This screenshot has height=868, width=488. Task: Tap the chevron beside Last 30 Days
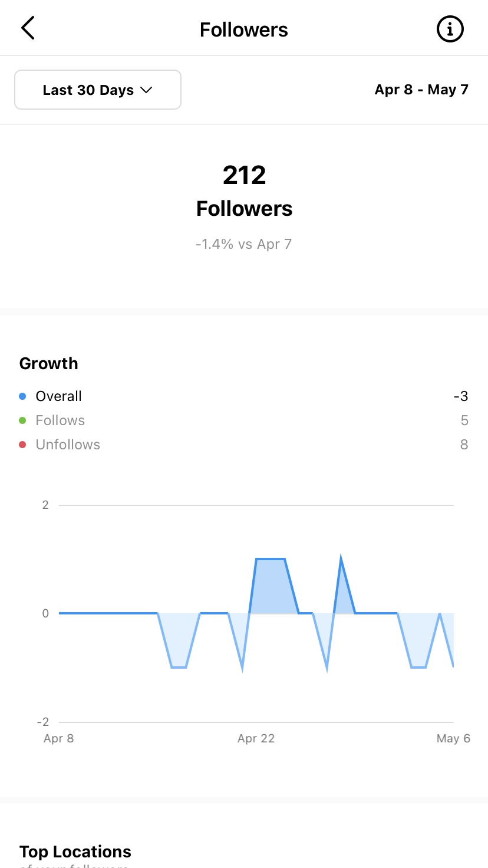146,90
